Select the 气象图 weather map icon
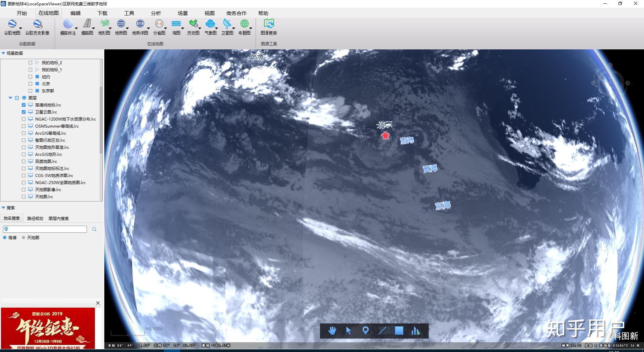Screen dimensions: 644x352 [x=210, y=27]
